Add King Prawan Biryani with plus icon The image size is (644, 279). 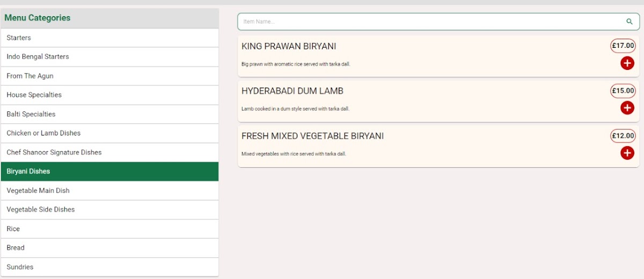pos(627,63)
